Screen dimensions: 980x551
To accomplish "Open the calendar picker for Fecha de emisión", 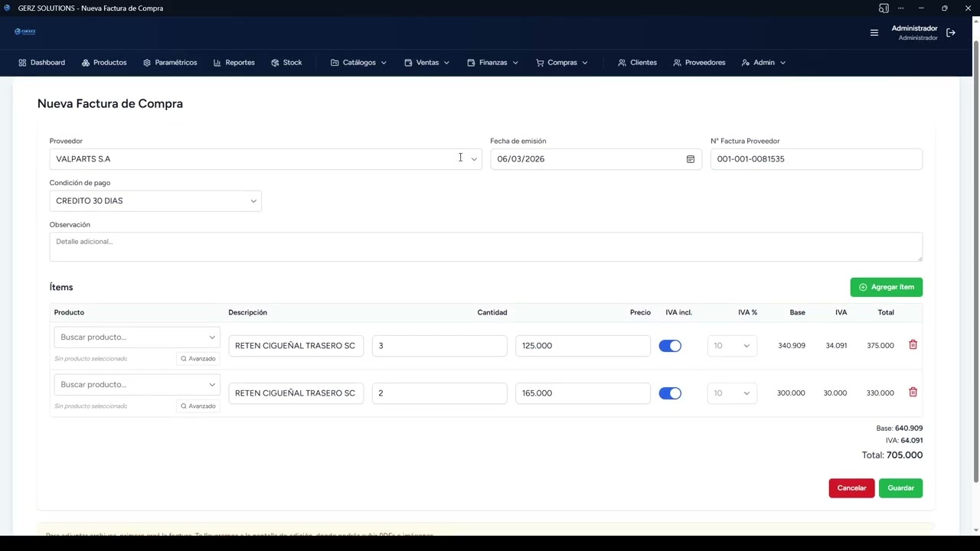I will click(690, 159).
